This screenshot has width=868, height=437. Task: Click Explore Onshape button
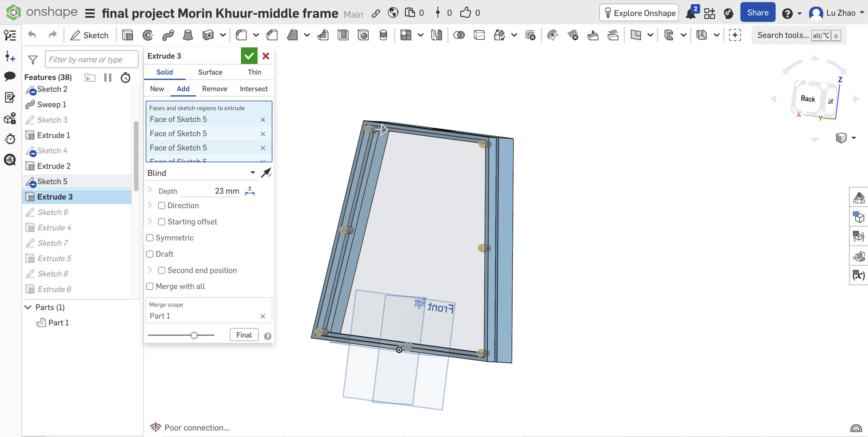[x=639, y=13]
